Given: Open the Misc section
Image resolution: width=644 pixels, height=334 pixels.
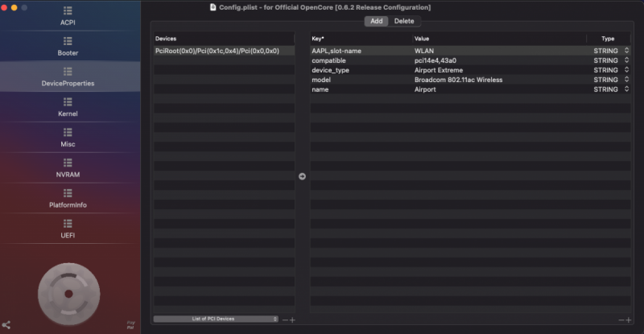Looking at the screenshot, I should pos(68,138).
